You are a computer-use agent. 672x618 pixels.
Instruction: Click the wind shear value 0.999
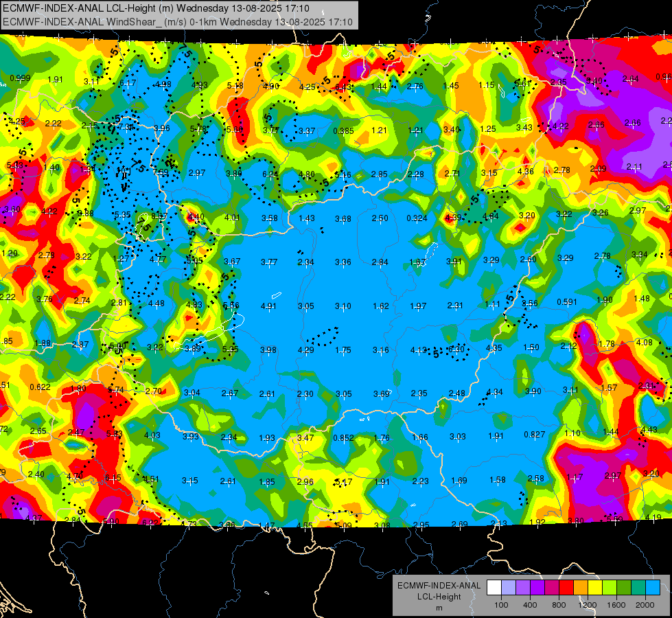click(20, 78)
